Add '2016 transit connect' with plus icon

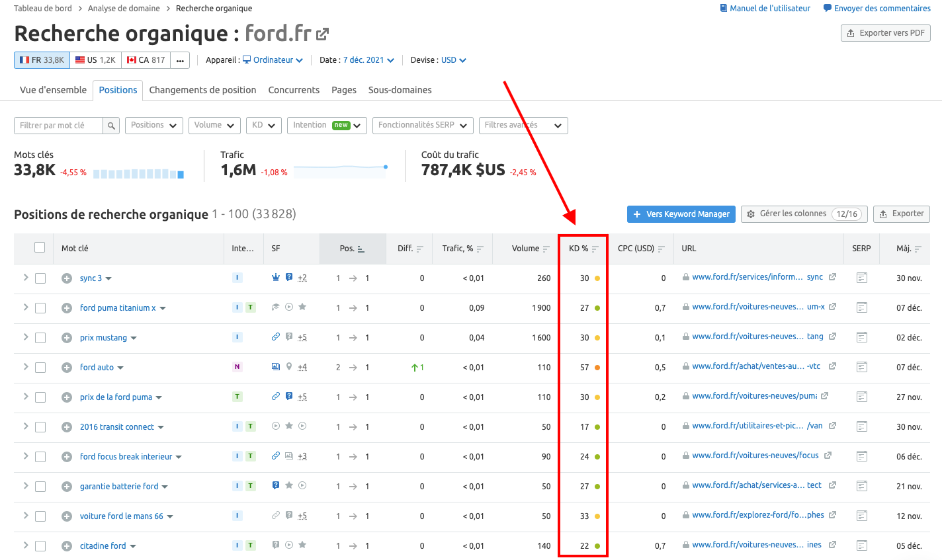67,427
